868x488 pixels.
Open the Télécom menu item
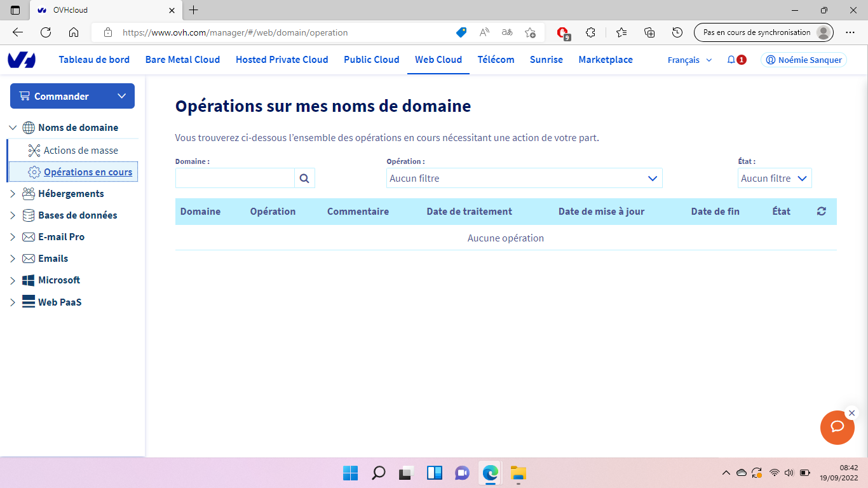coord(496,60)
